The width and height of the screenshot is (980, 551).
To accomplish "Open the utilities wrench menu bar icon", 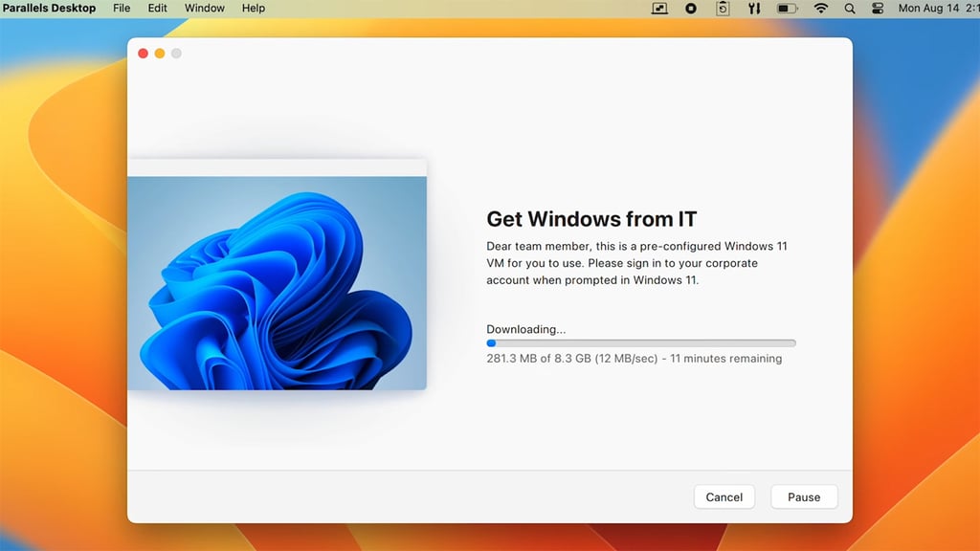I will 753,9.
